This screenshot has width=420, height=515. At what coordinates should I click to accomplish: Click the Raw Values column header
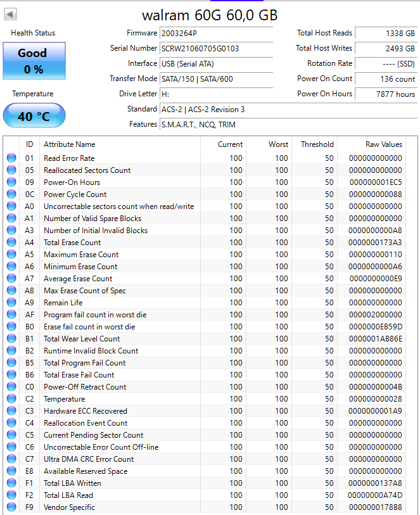(383, 144)
